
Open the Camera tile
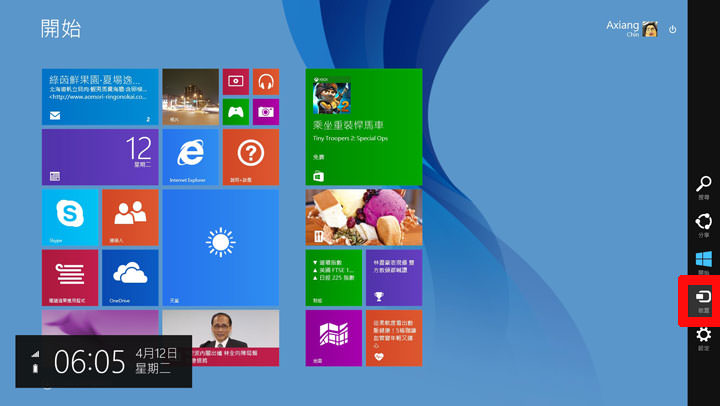(266, 112)
